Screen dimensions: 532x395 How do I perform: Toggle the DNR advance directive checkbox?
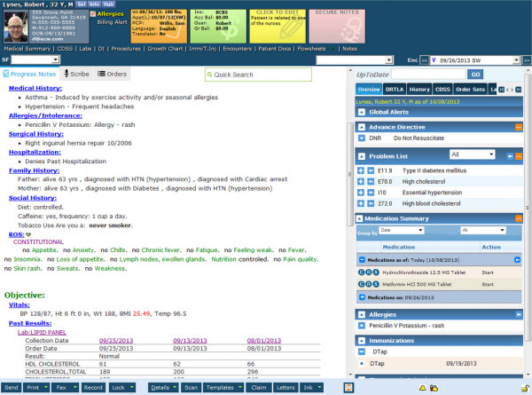coord(362,138)
